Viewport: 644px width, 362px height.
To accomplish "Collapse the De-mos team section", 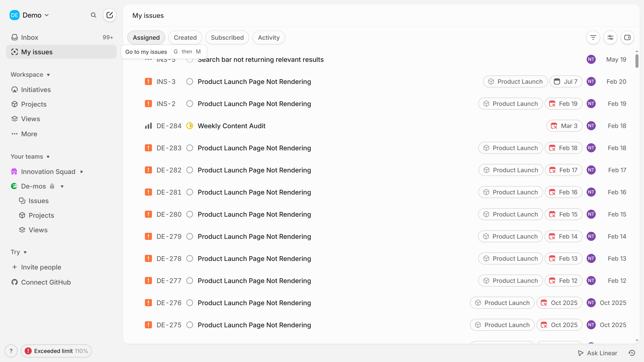I will [x=62, y=186].
